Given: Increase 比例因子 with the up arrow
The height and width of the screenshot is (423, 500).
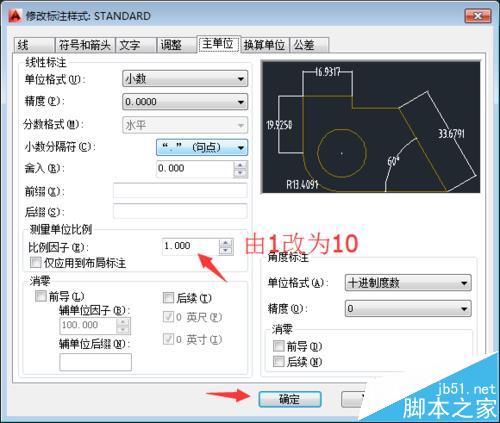Looking at the screenshot, I should pos(226,243).
